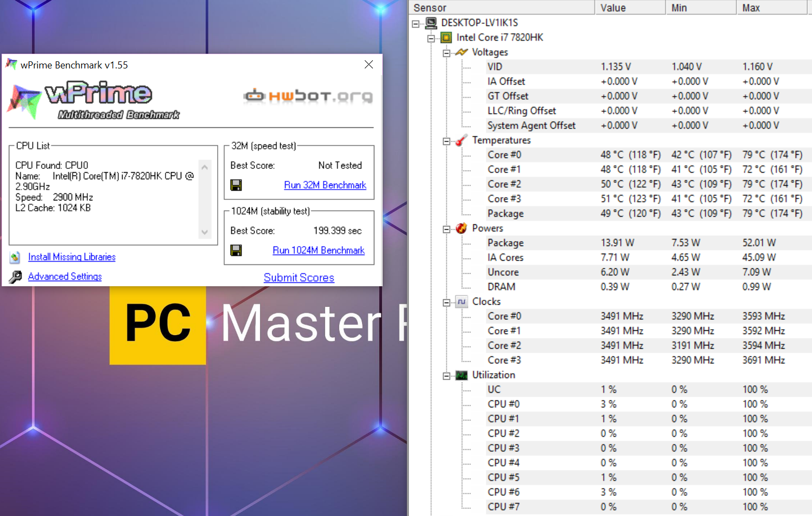The image size is (812, 516).
Task: Collapse the DESKTOP-LV1IK1S tree node
Action: (x=416, y=23)
